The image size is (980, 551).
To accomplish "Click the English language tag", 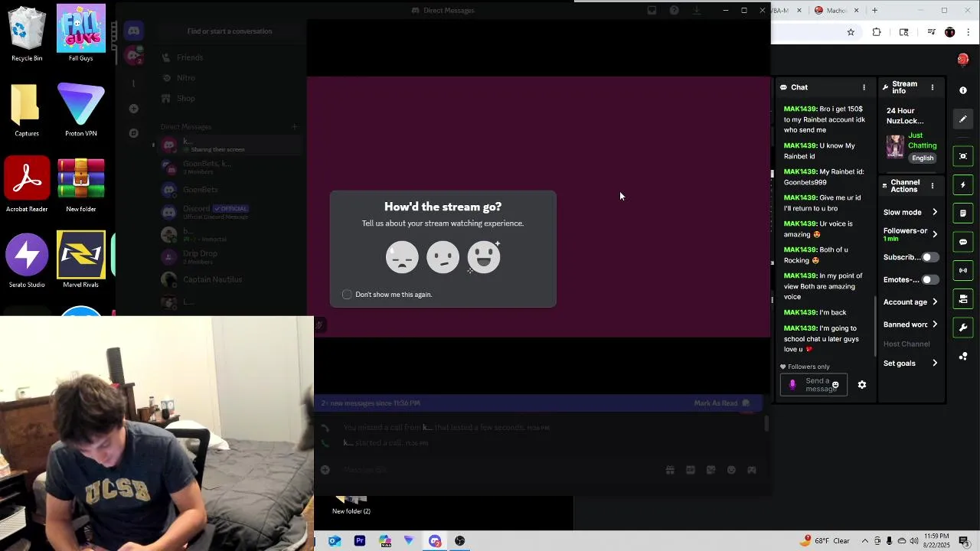I will (x=923, y=158).
